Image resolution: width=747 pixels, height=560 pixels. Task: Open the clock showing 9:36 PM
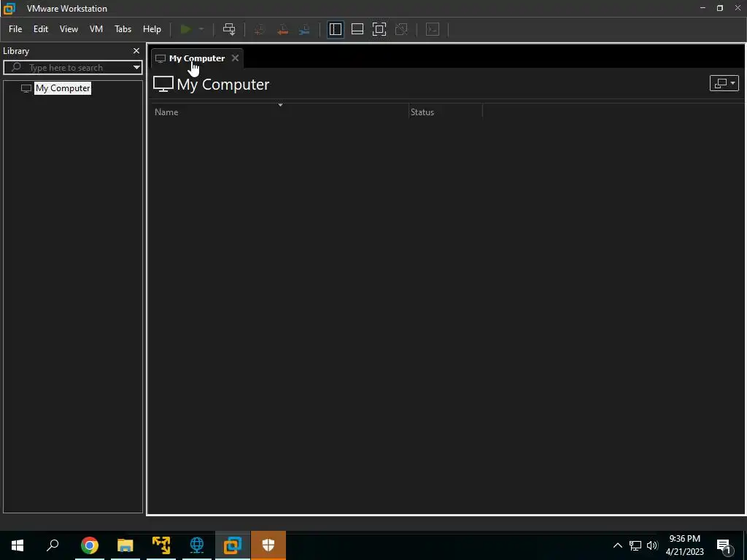(684, 545)
